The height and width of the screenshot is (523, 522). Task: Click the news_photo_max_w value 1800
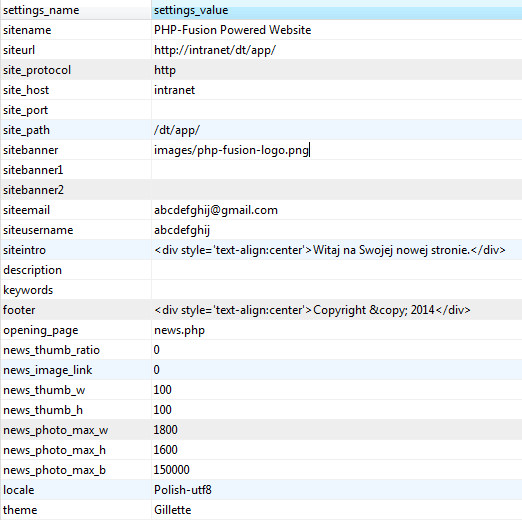coord(165,430)
